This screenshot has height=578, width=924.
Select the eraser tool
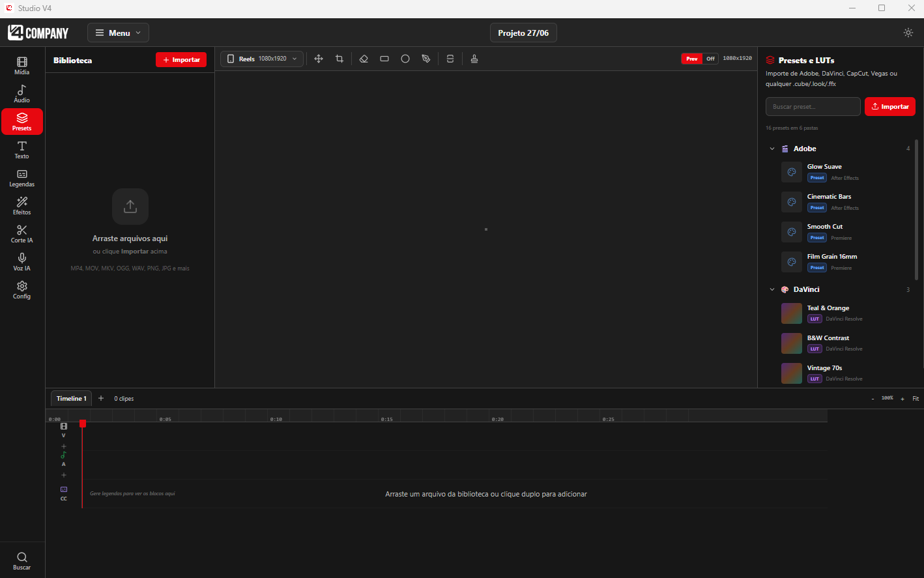tap(364, 59)
